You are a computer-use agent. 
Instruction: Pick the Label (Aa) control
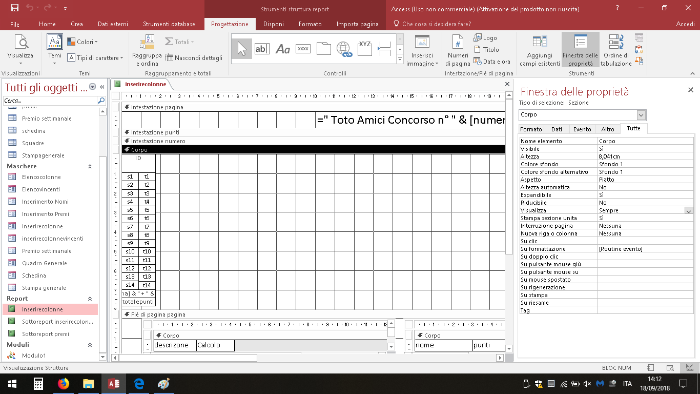point(283,49)
